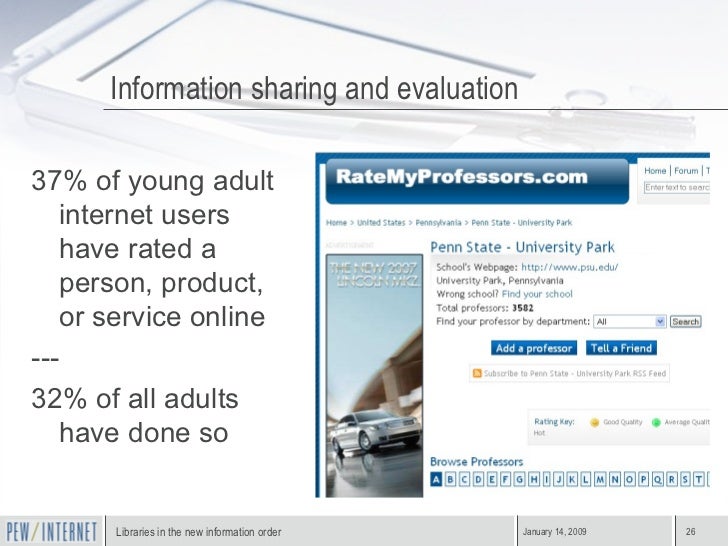Open the Forum link in top navigation
The image size is (728, 546).
click(686, 171)
